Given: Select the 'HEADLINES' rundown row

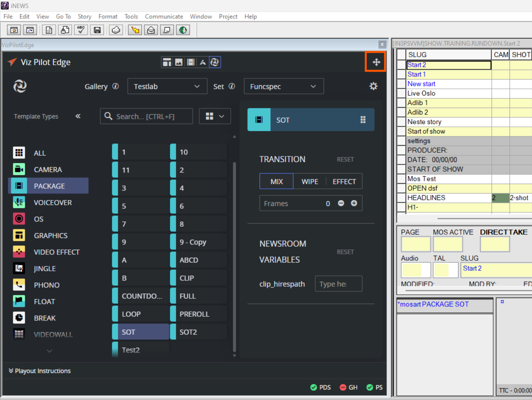Looking at the screenshot, I should (x=449, y=198).
